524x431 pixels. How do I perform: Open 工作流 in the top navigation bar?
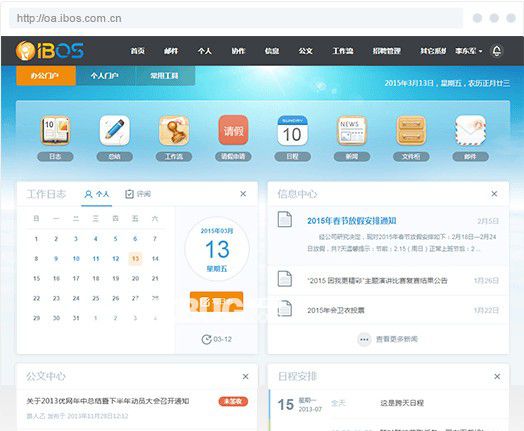[x=343, y=51]
